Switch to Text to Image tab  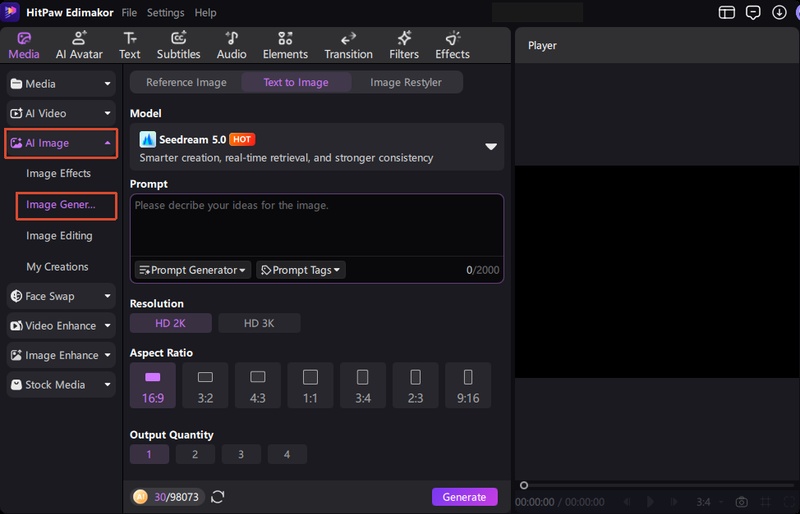296,82
